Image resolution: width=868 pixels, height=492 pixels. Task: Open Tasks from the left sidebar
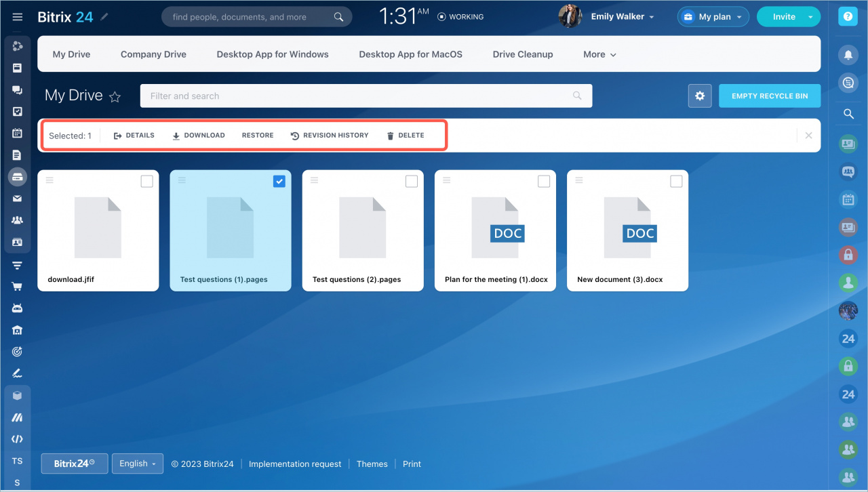coord(18,112)
